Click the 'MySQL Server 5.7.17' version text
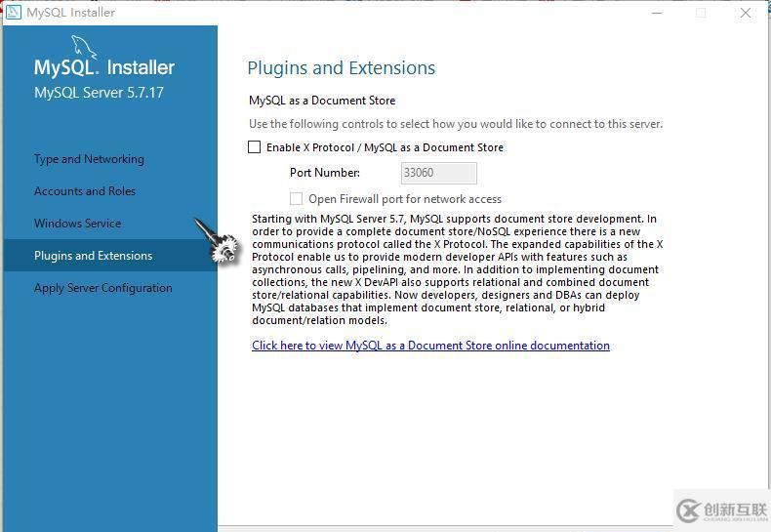 pyautogui.click(x=99, y=93)
